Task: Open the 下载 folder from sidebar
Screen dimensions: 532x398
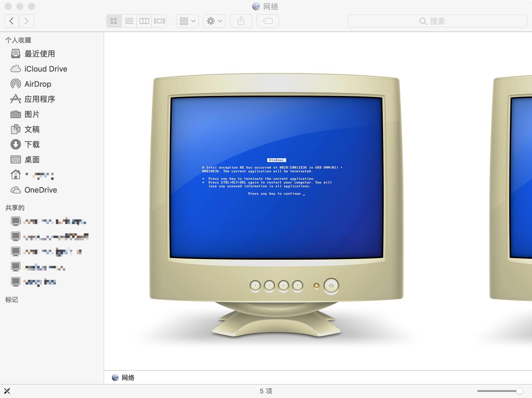Action: (32, 144)
